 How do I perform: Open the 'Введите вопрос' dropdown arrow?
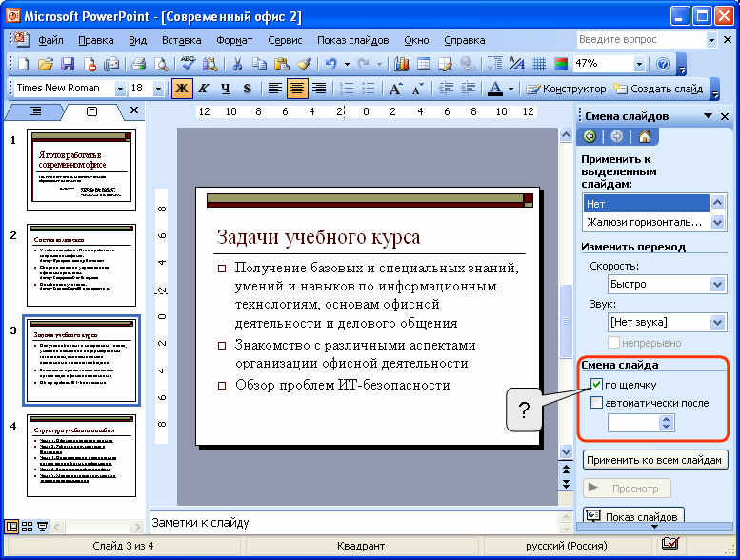point(711,40)
